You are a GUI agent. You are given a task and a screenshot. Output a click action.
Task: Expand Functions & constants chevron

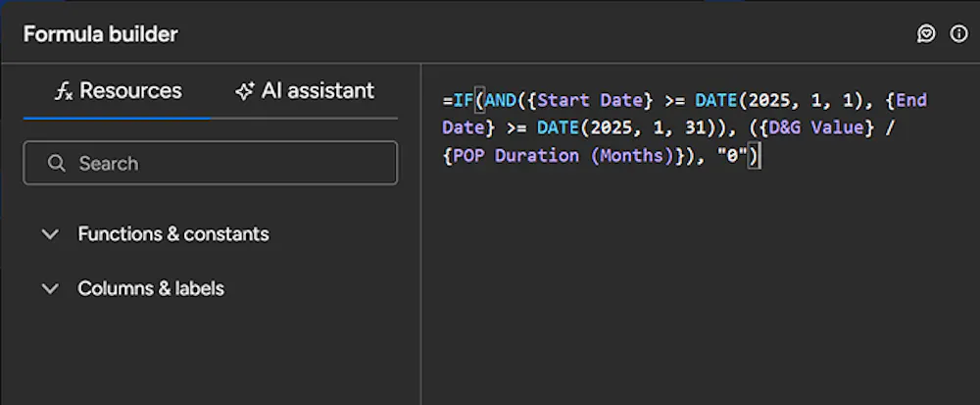pyautogui.click(x=49, y=234)
